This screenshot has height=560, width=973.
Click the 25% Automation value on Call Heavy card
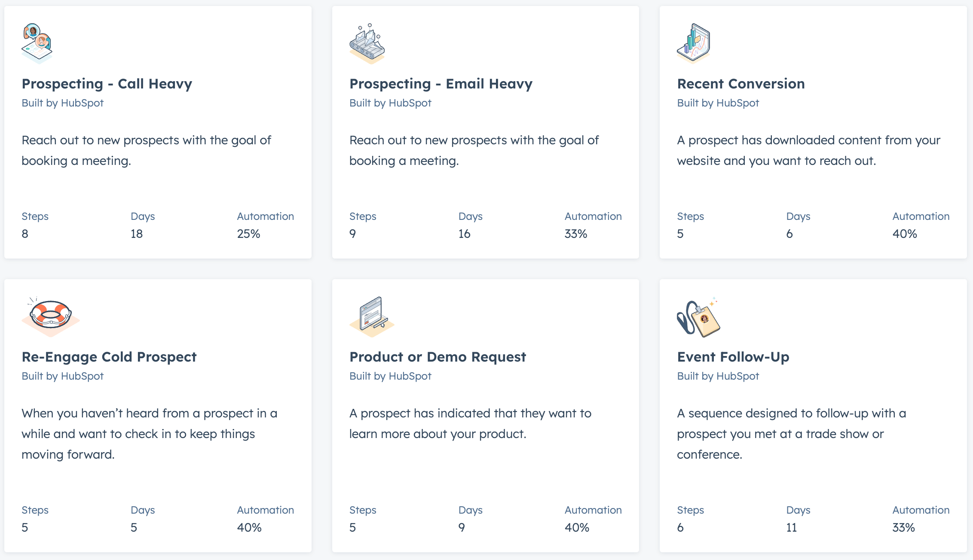point(249,234)
